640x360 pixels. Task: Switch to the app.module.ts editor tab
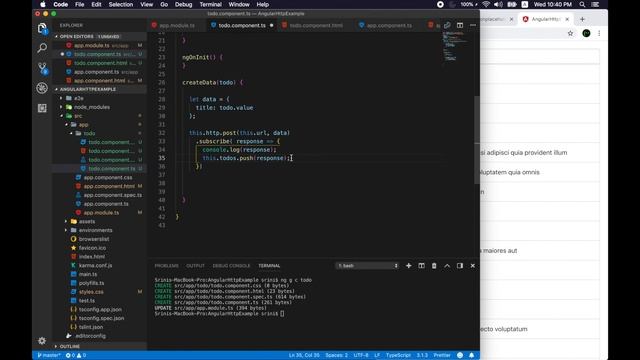tap(176, 25)
